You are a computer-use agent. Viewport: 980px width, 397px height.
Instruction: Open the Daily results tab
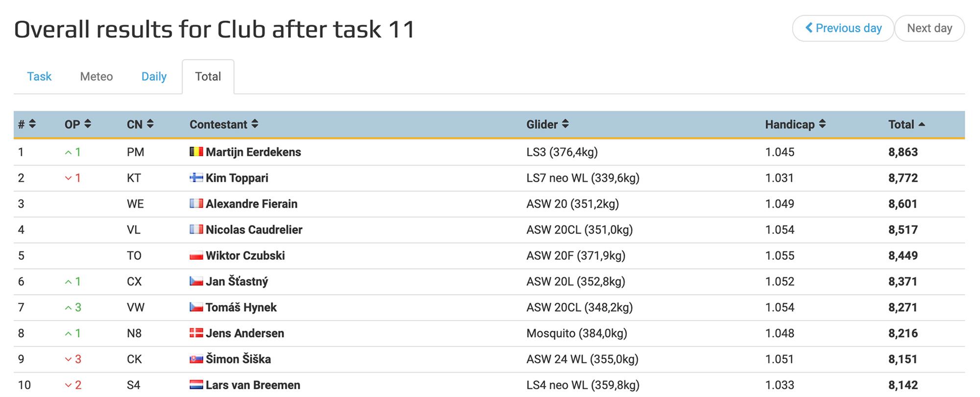154,76
